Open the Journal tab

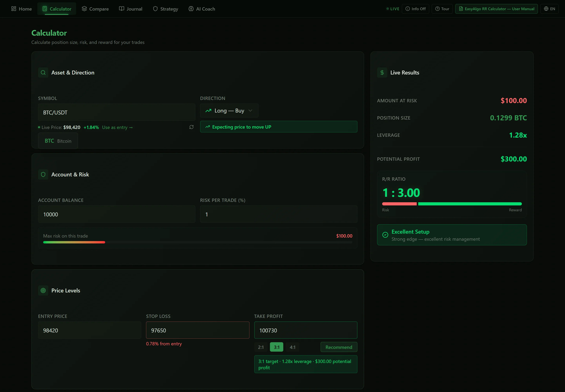[130, 9]
